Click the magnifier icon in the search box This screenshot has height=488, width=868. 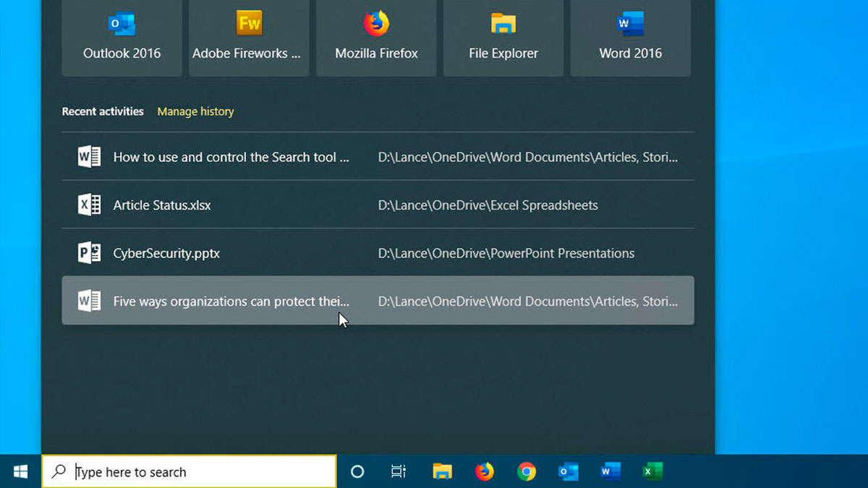point(59,471)
